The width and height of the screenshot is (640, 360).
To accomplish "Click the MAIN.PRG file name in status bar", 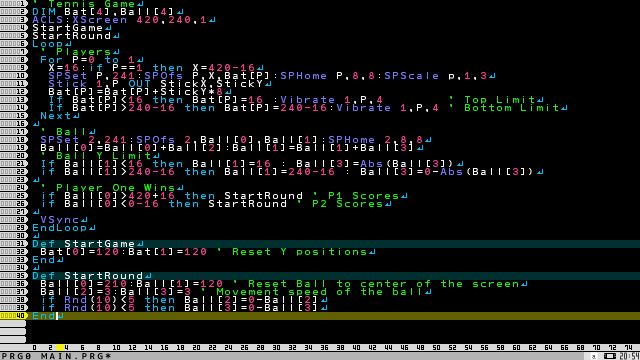I will (x=76, y=356).
